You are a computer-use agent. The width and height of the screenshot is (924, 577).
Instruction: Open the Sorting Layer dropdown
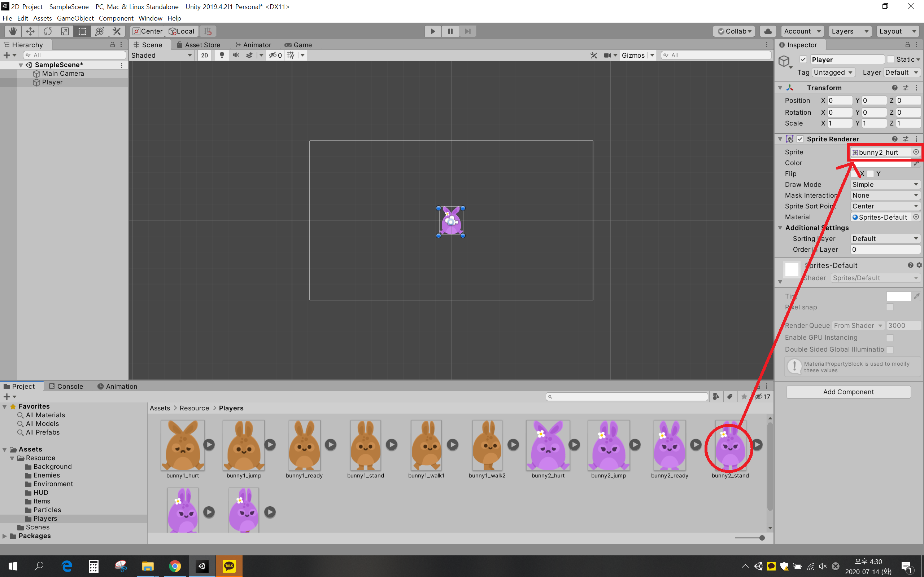pyautogui.click(x=885, y=239)
